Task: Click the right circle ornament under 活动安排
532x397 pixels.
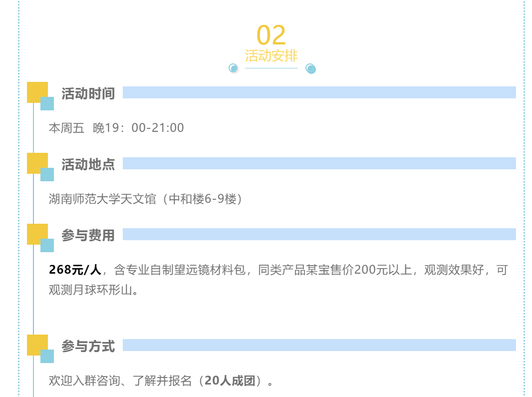Action: coord(310,68)
